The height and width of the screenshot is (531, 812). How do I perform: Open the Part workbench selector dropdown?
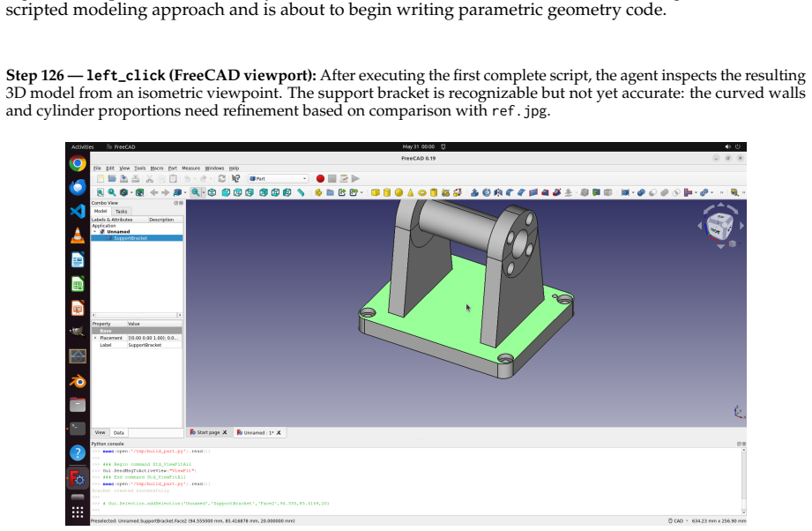(278, 179)
